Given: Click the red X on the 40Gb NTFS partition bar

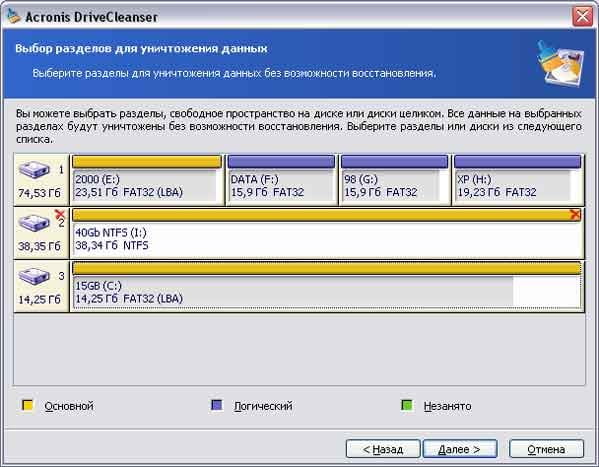Looking at the screenshot, I should click(575, 214).
